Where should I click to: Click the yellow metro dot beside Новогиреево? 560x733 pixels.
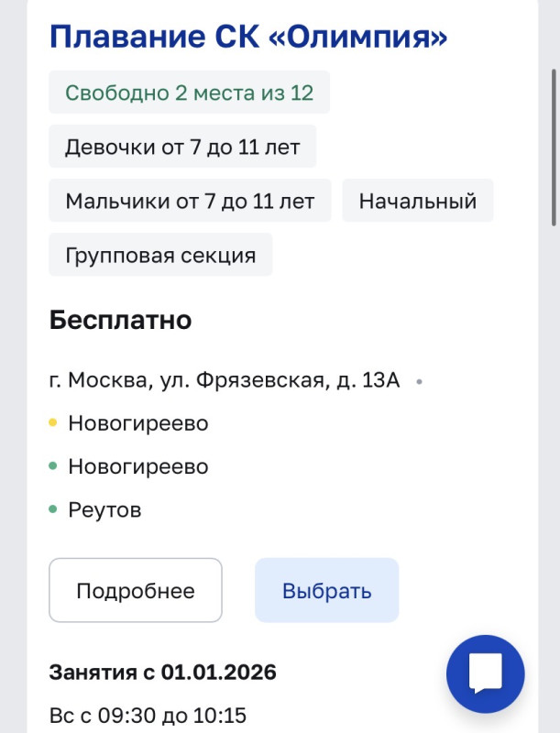(53, 423)
